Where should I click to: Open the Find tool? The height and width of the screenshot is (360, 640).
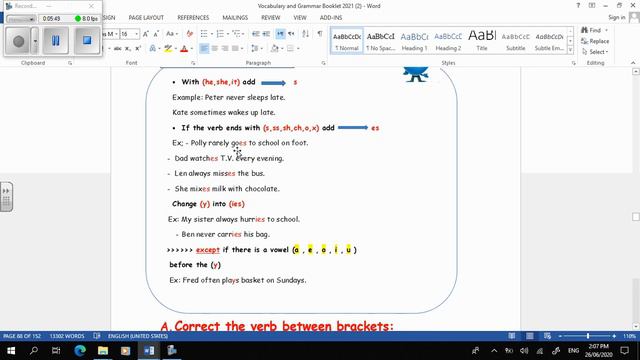coord(591,30)
